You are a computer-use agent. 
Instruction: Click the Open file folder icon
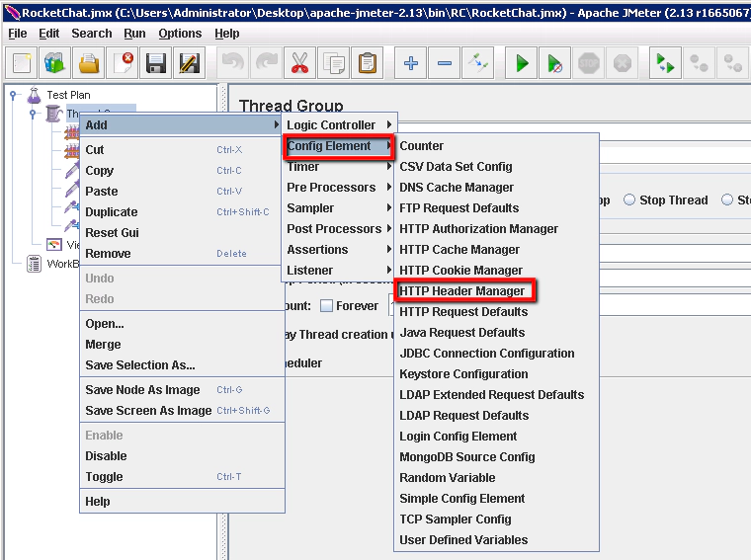(89, 63)
